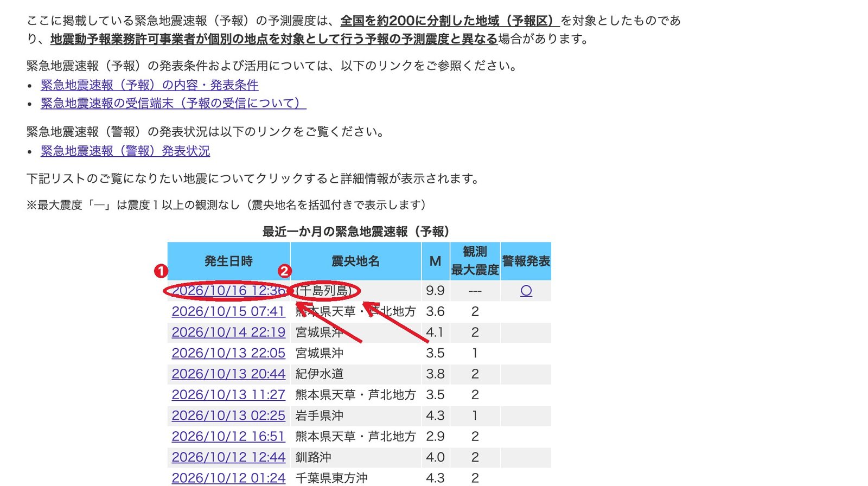Select magnitude value 9.9
Screen dimensions: 868x486
[436, 291]
